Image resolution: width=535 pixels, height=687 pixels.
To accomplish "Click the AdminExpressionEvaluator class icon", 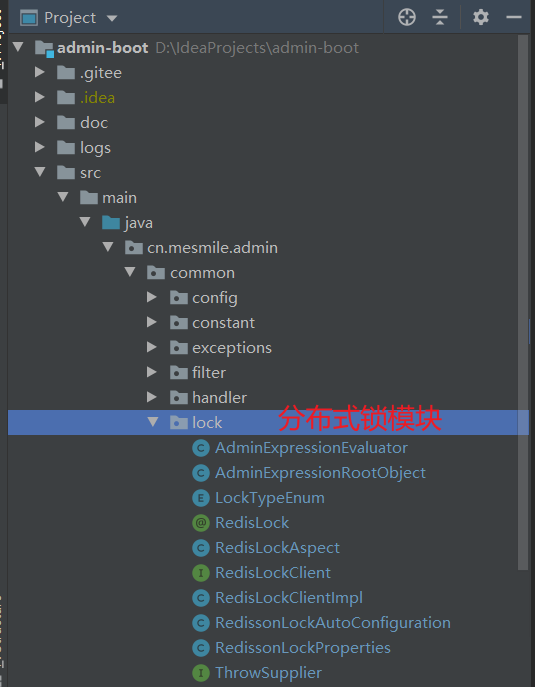I will 201,448.
